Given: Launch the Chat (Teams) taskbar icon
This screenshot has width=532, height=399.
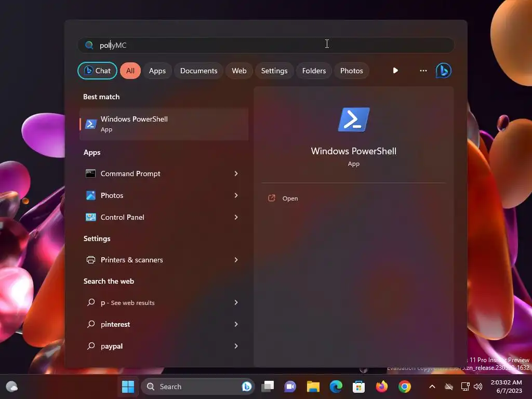Looking at the screenshot, I should 290,387.
